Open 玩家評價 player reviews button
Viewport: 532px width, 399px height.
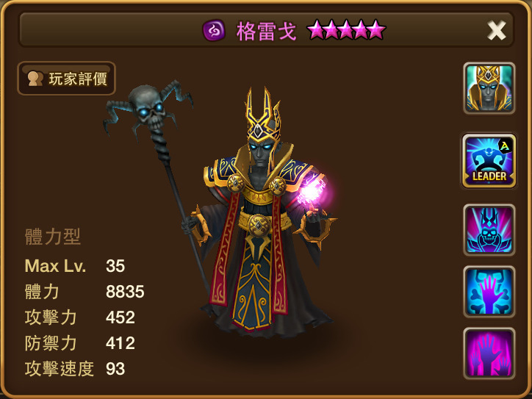pos(66,79)
